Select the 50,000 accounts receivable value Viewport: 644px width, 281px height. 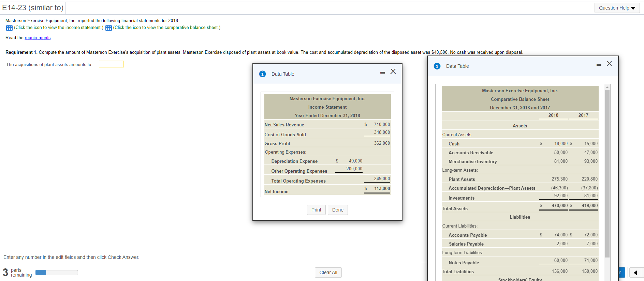coord(561,153)
